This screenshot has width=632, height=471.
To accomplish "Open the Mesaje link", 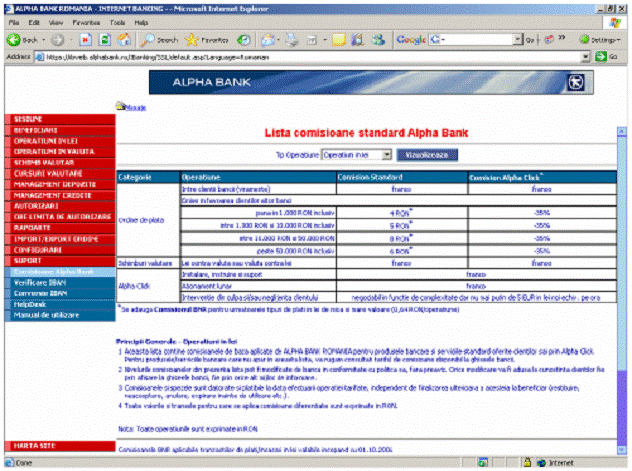I will [135, 108].
